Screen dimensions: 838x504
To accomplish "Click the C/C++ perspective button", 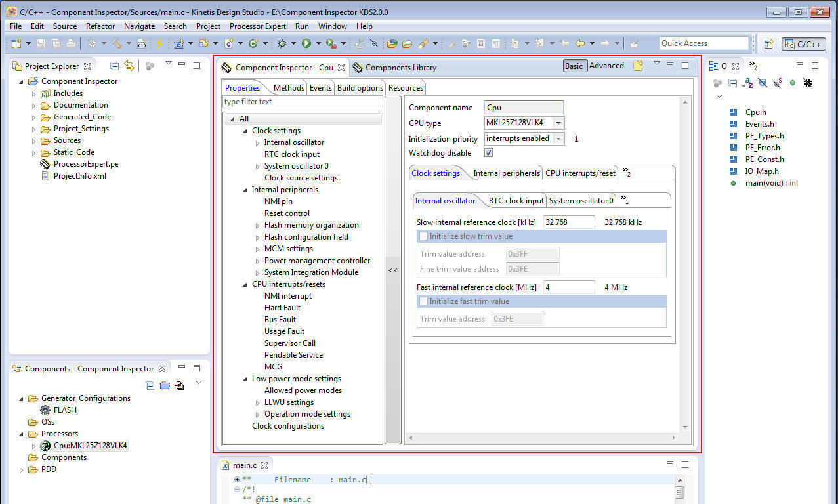I will [804, 44].
